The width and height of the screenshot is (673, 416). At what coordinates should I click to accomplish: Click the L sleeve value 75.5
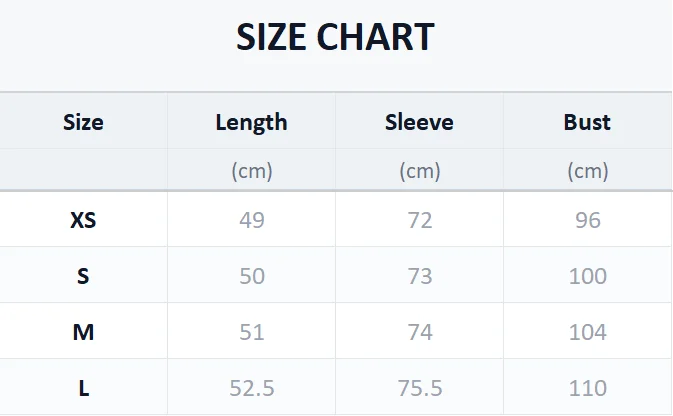coord(420,388)
